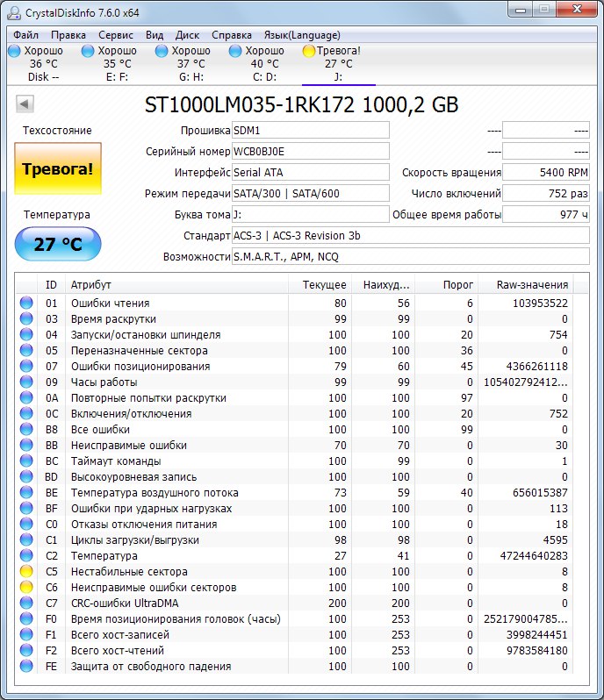
Task: Click status circle of C: D: drive
Action: tap(235, 51)
